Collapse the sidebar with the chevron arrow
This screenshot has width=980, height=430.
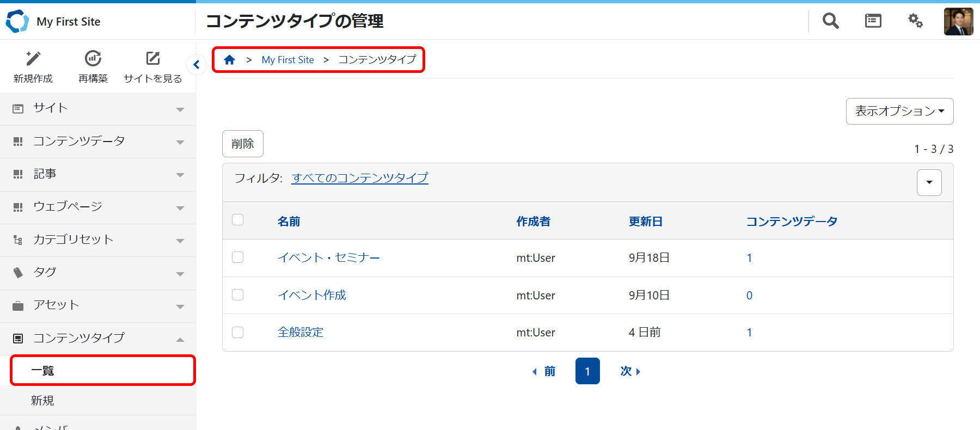196,65
